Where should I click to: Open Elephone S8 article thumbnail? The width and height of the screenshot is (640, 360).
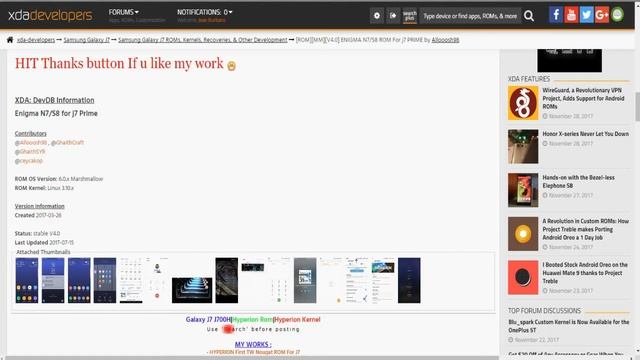(523, 190)
